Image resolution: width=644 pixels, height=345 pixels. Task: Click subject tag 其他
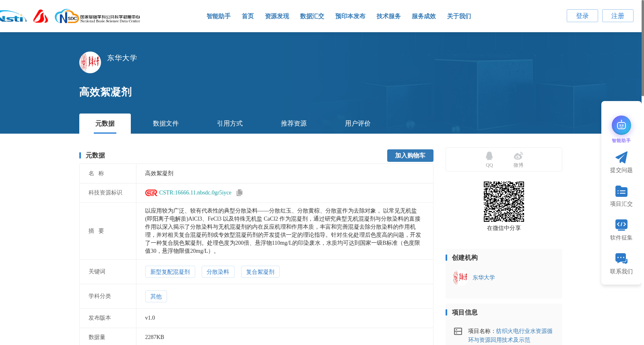pyautogui.click(x=156, y=296)
